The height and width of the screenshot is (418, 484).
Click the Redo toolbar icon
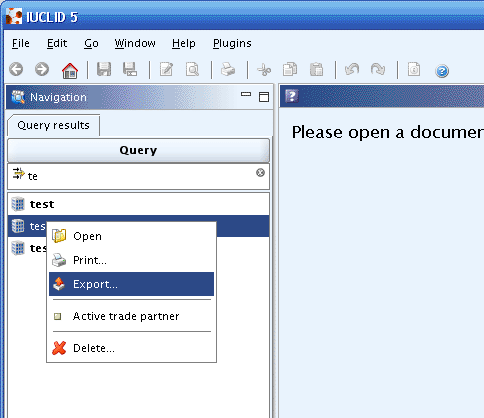tap(378, 70)
